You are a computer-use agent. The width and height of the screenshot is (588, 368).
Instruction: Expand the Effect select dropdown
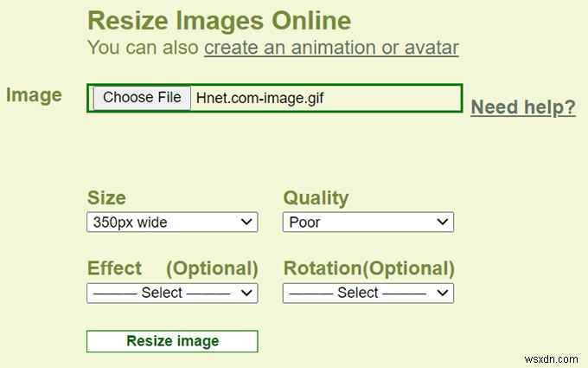(172, 294)
